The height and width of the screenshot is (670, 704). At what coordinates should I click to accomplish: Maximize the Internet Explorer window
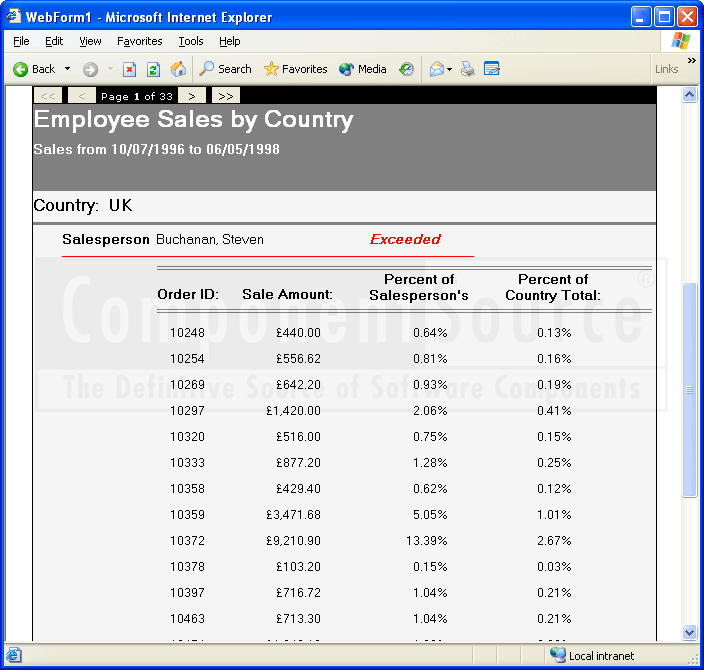click(664, 17)
